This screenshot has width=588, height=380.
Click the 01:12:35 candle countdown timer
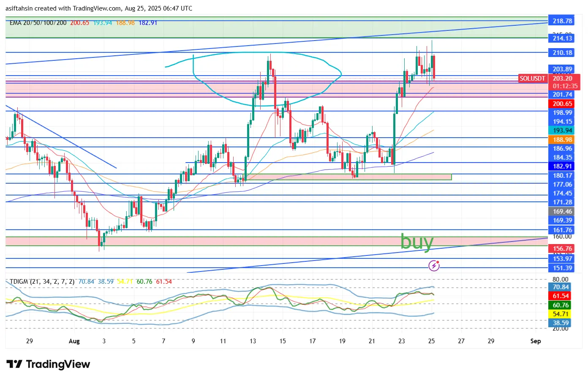565,86
